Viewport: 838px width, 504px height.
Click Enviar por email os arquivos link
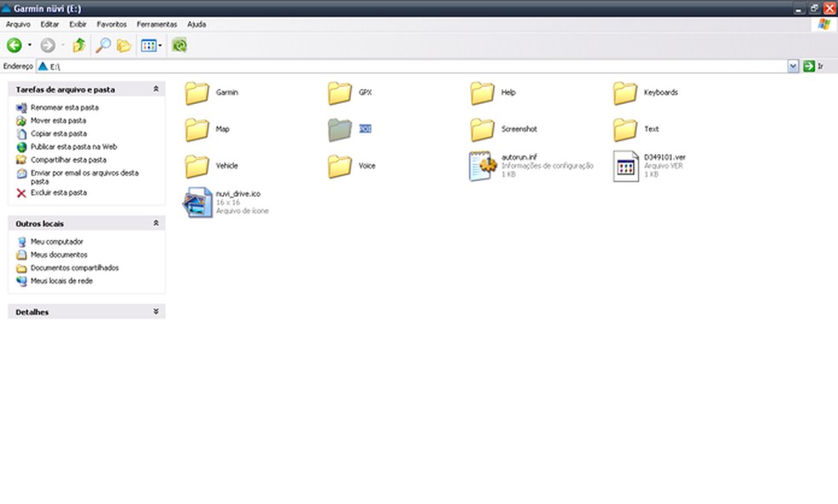[84, 177]
